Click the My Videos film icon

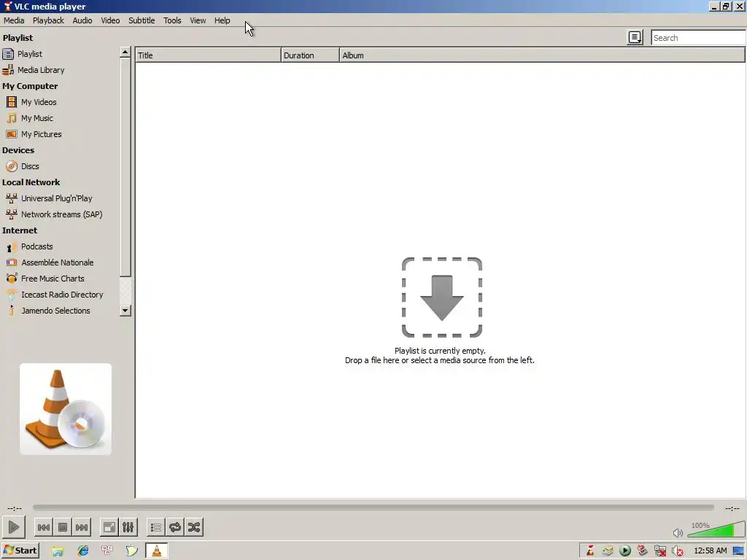pos(12,102)
